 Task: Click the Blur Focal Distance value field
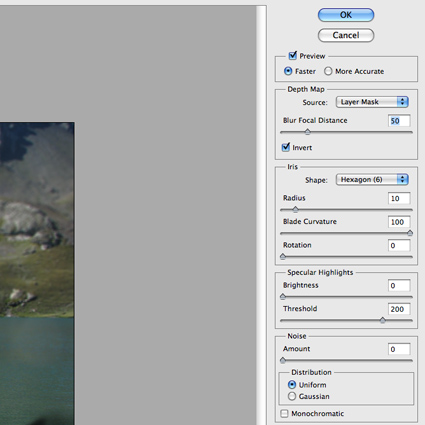click(399, 121)
